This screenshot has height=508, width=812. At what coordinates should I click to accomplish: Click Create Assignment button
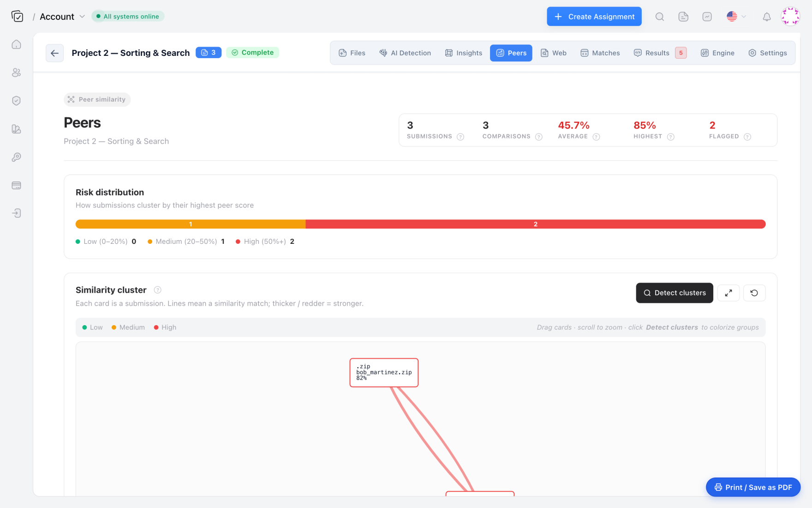pos(594,17)
